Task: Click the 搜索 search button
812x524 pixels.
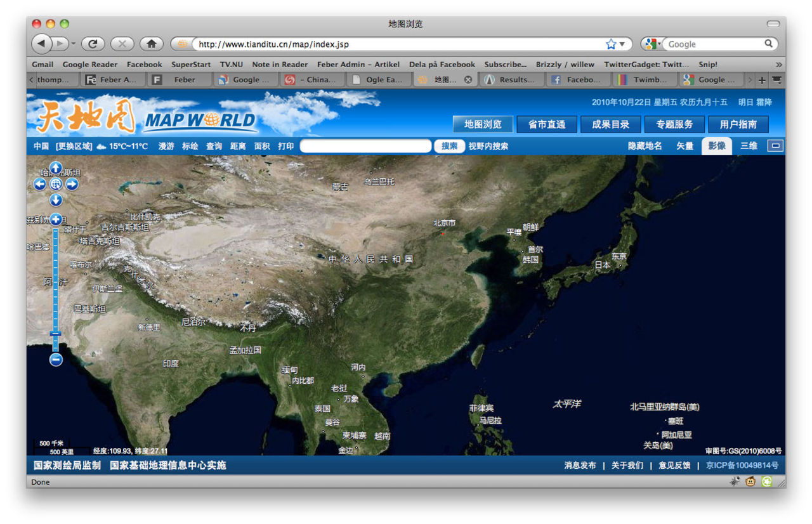Action: (x=449, y=146)
